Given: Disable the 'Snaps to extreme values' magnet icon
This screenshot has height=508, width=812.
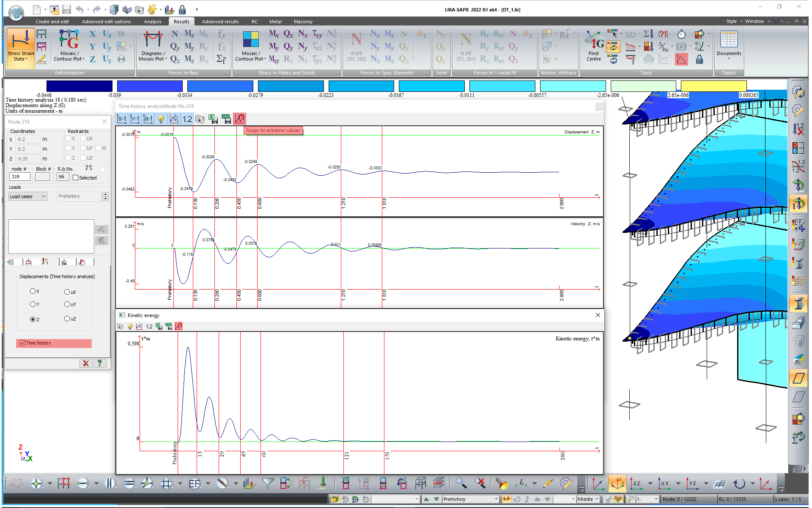Looking at the screenshot, I should (x=240, y=119).
